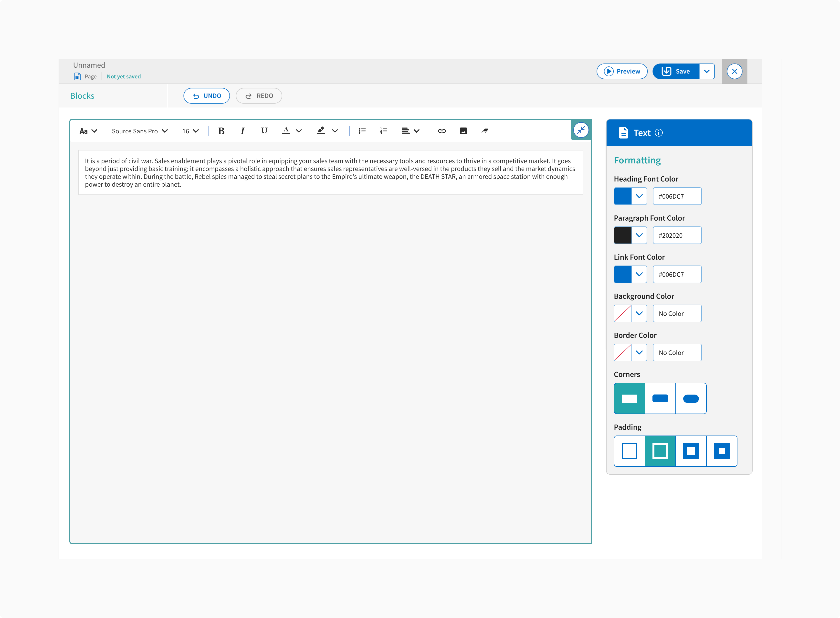Select square corners option
The height and width of the screenshot is (618, 840).
click(630, 398)
